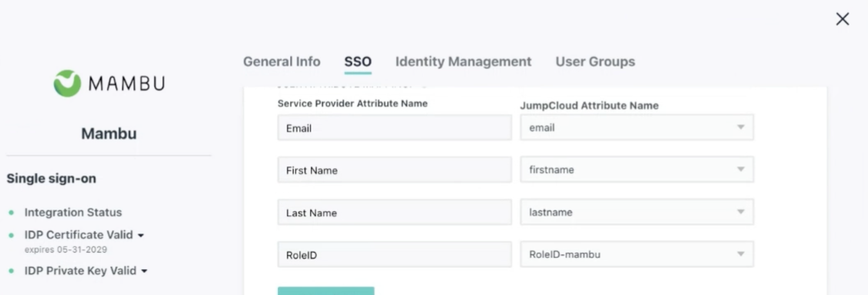Click the Mambu application name text
868x295 pixels.
[x=109, y=134]
